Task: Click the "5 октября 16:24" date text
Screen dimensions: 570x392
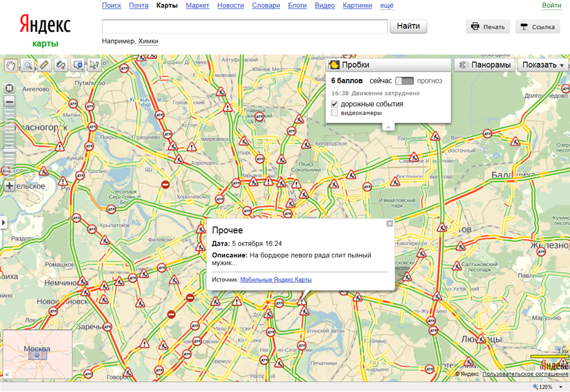Action: pos(257,244)
